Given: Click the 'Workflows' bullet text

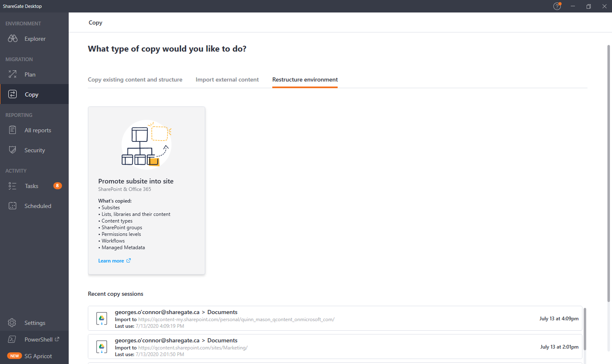Looking at the screenshot, I should tap(113, 241).
